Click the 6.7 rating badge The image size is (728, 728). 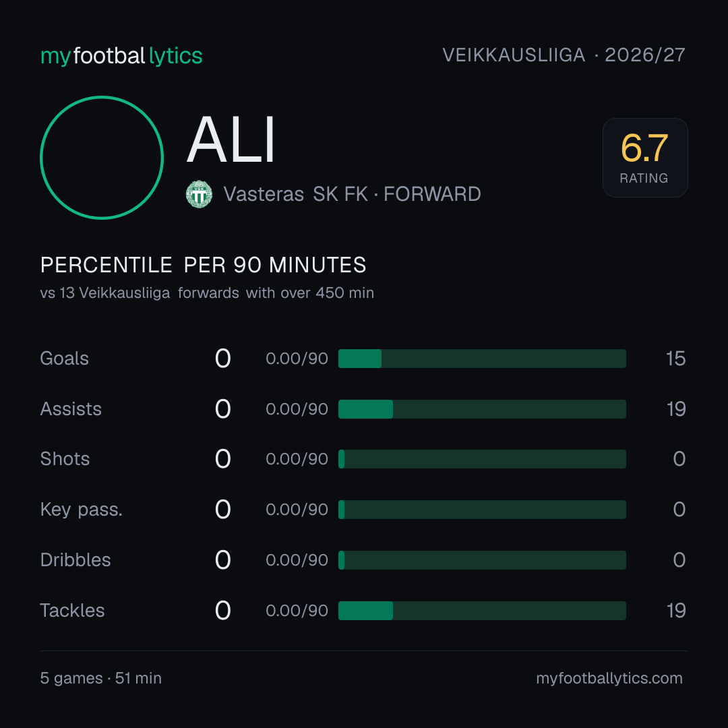click(645, 158)
